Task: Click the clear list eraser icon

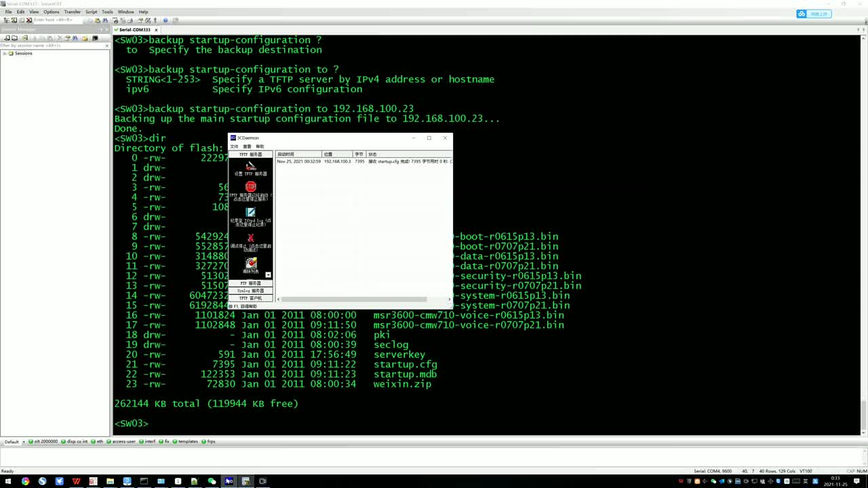Action: click(251, 262)
